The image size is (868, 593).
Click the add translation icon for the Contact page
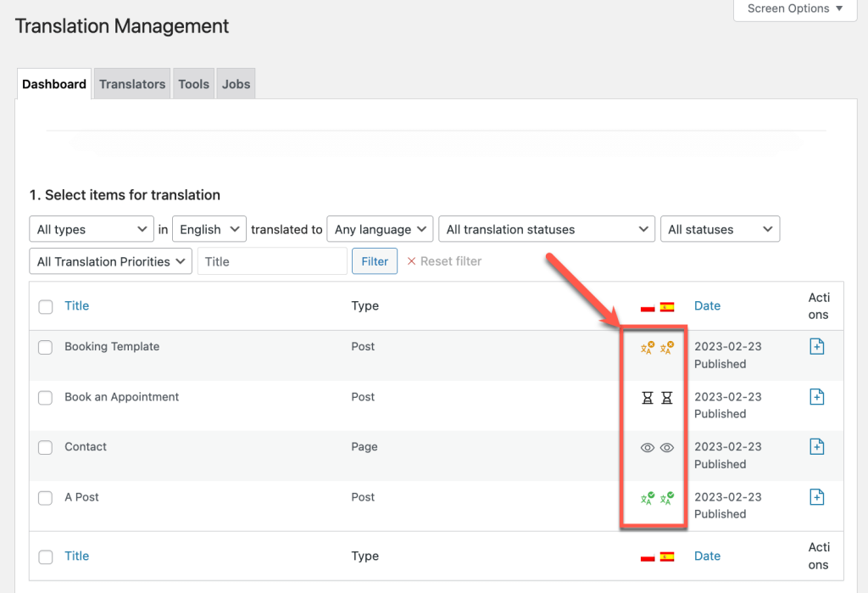(816, 446)
